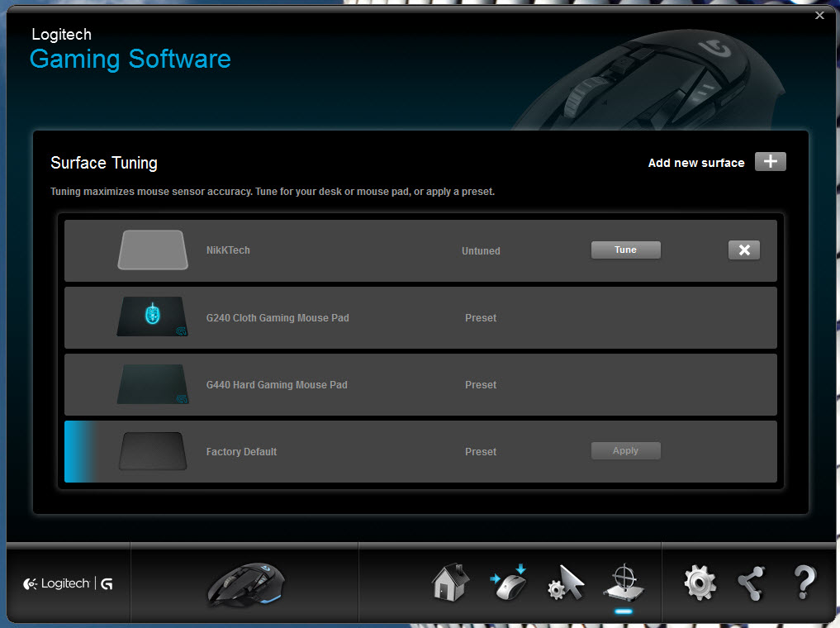Screen dimensions: 840x628
Task: Select G440 Hard Gaming Mouse Pad row
Action: pos(420,385)
